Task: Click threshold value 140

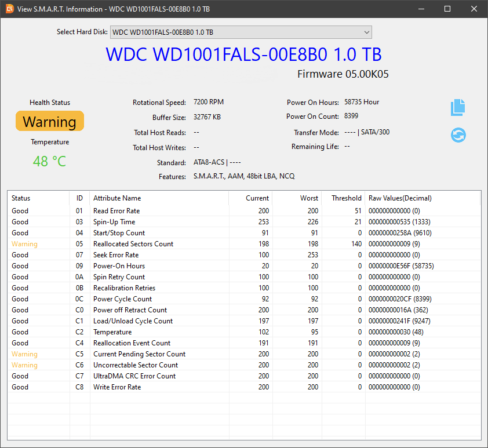Action: (356, 244)
